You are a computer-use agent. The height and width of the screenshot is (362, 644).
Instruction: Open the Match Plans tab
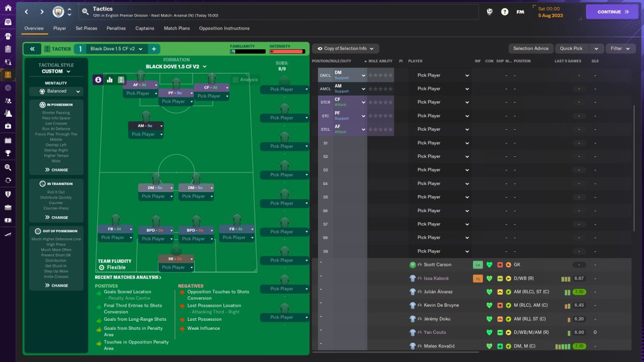coord(177,28)
